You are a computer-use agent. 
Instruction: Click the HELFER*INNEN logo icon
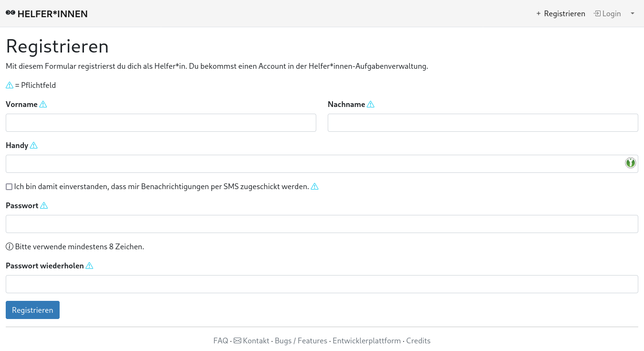tap(10, 13)
